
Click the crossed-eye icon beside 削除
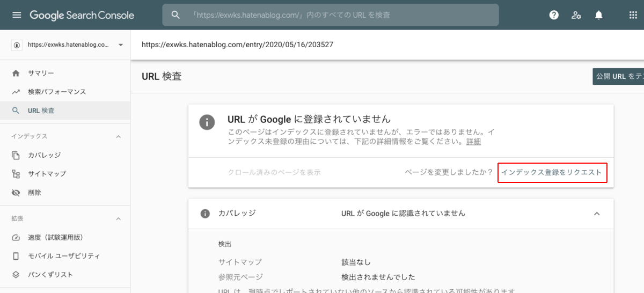click(16, 193)
